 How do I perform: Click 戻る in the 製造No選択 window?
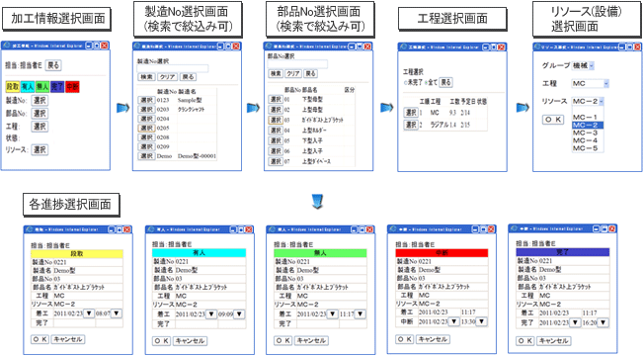(x=188, y=77)
